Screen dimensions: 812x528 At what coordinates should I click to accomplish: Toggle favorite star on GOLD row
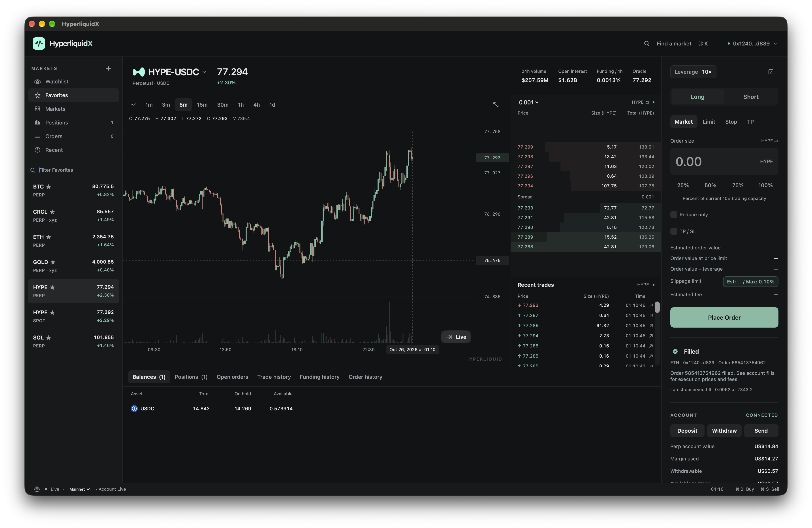(x=53, y=262)
